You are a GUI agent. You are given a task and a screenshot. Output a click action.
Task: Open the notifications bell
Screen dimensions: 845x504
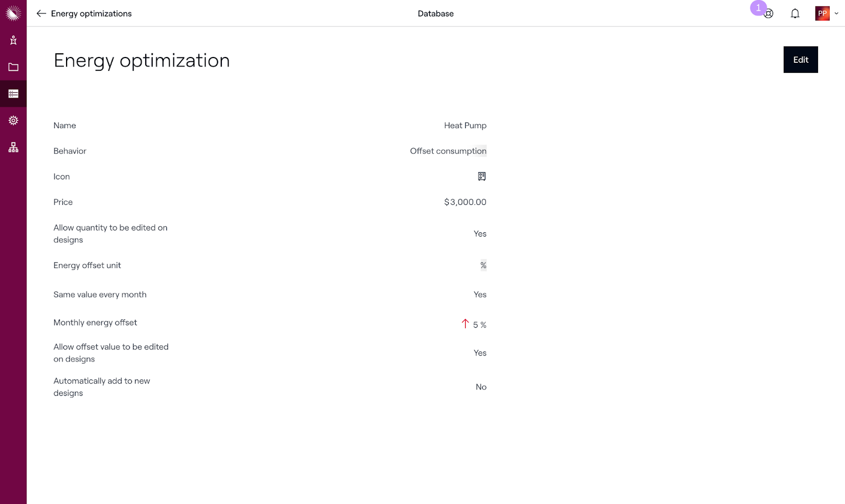[x=795, y=14]
